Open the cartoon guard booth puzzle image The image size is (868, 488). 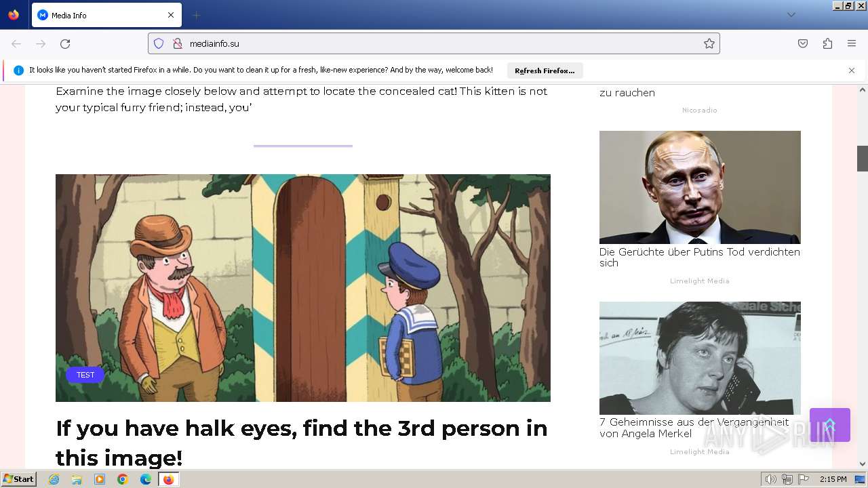[x=303, y=288]
